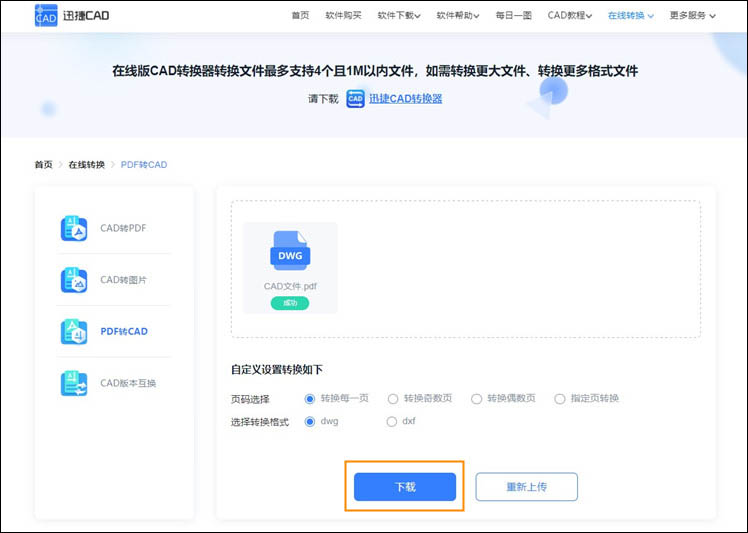Select 指定页转换 radio option
This screenshot has height=533, width=748.
click(x=560, y=398)
